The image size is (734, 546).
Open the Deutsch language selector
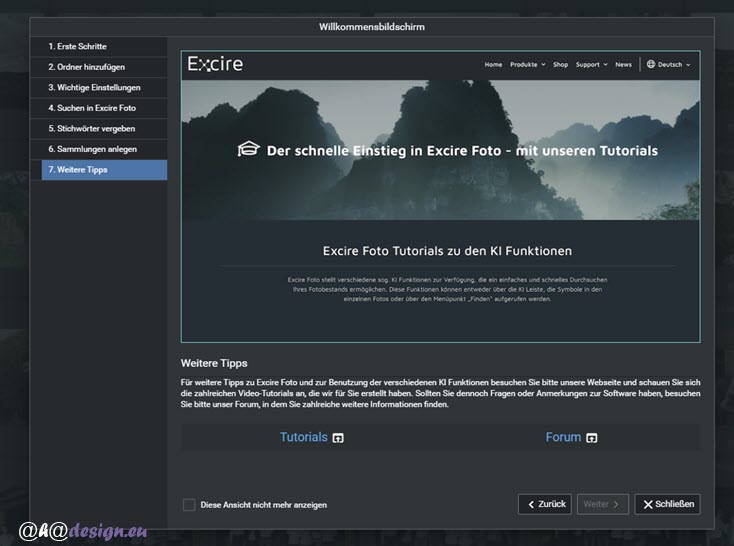(670, 65)
